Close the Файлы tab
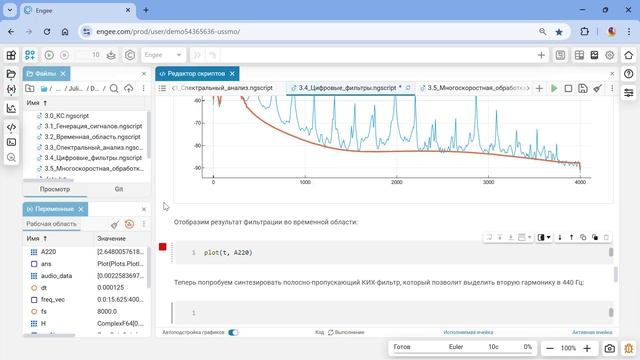 point(63,73)
